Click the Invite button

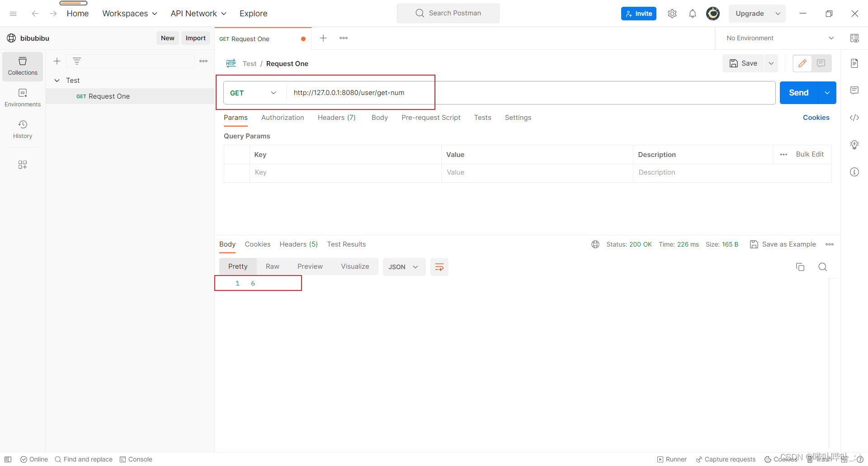tap(638, 14)
